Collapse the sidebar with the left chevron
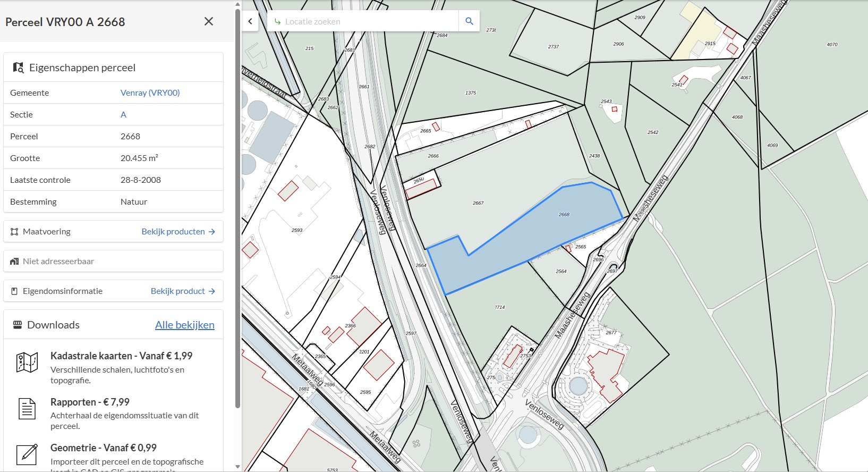 (250, 21)
